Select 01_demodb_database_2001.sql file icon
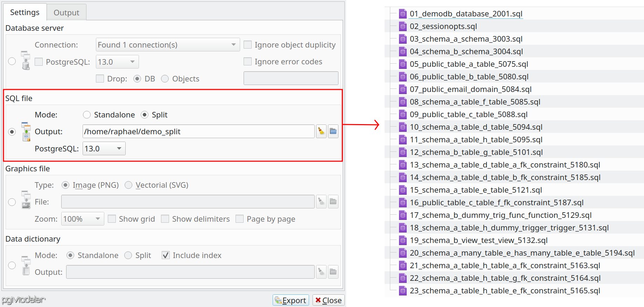Image resolution: width=644 pixels, height=307 pixels. coord(403,14)
